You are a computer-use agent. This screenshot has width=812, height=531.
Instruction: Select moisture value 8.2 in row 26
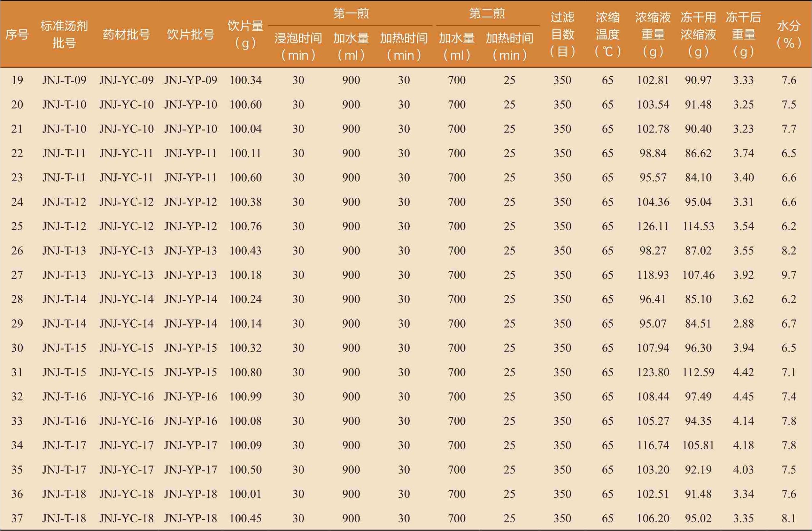coord(789,251)
